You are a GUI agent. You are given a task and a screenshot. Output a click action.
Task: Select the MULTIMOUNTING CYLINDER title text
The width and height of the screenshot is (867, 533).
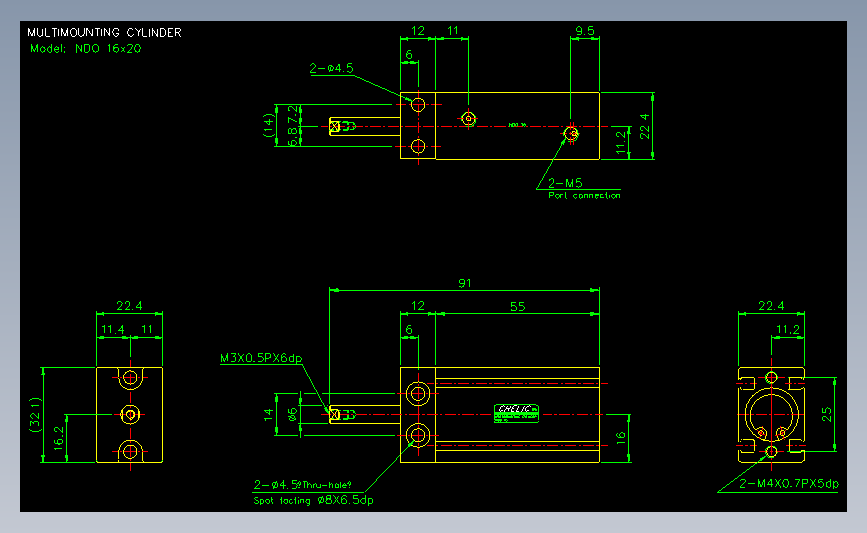pos(104,33)
